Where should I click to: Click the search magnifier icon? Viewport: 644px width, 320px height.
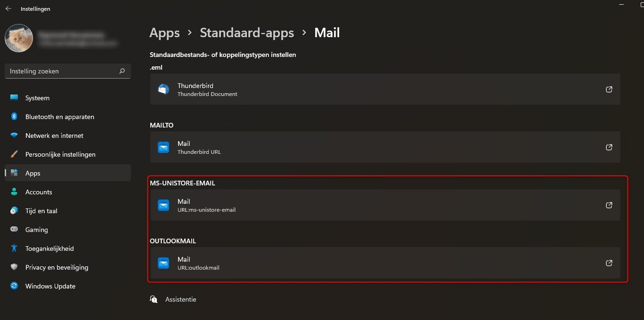(122, 71)
